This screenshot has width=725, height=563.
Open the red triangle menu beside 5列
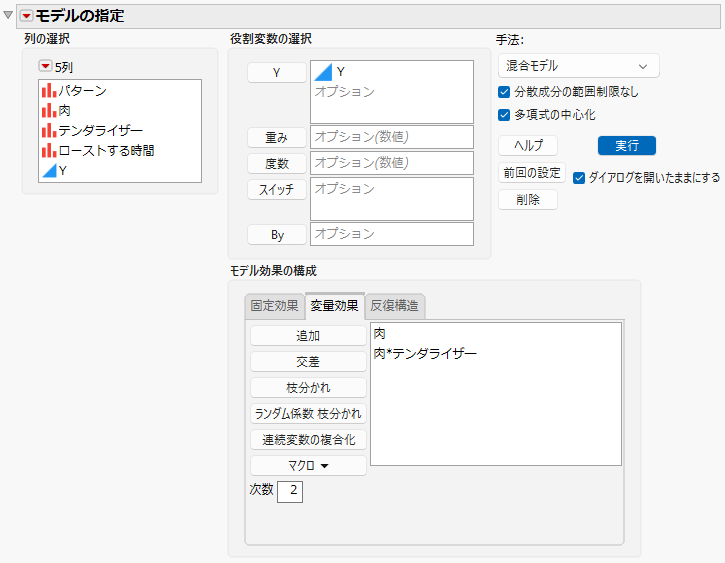tap(45, 66)
